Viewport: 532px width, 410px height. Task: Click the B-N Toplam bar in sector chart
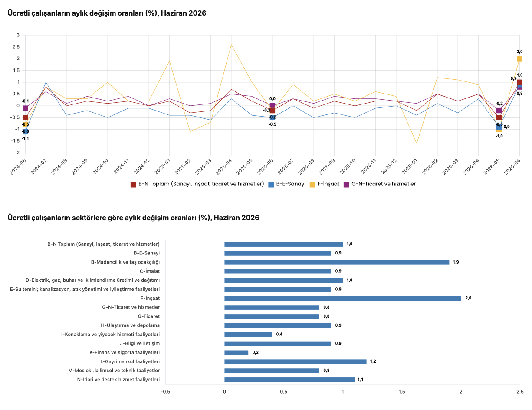(283, 244)
